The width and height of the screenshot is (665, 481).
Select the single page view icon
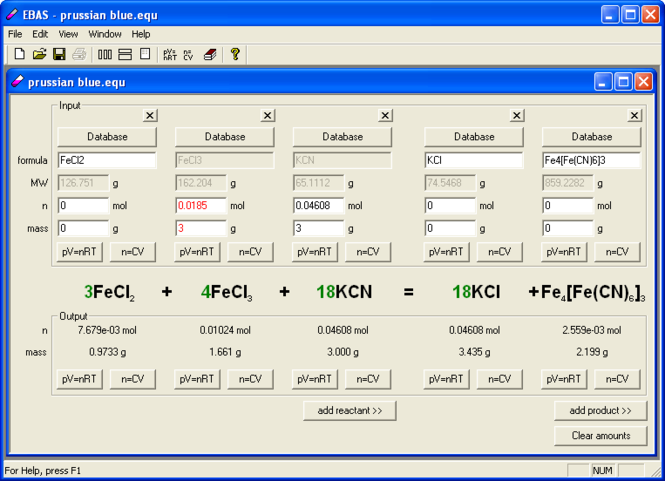point(145,54)
